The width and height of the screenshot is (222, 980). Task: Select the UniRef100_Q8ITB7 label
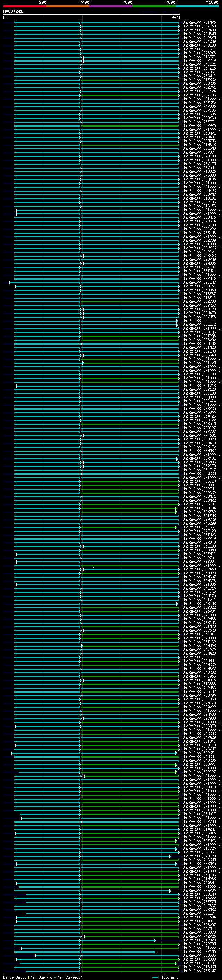199,963
